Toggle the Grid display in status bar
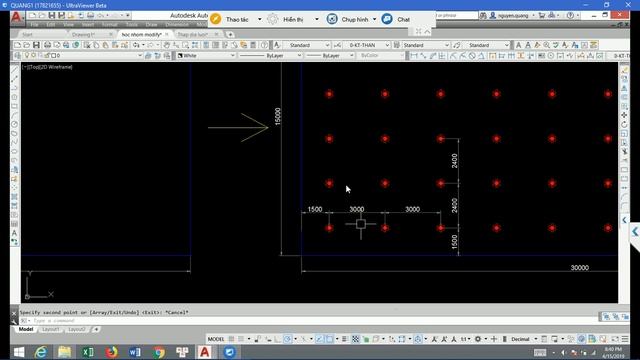This screenshot has height=360, width=640. [231, 339]
